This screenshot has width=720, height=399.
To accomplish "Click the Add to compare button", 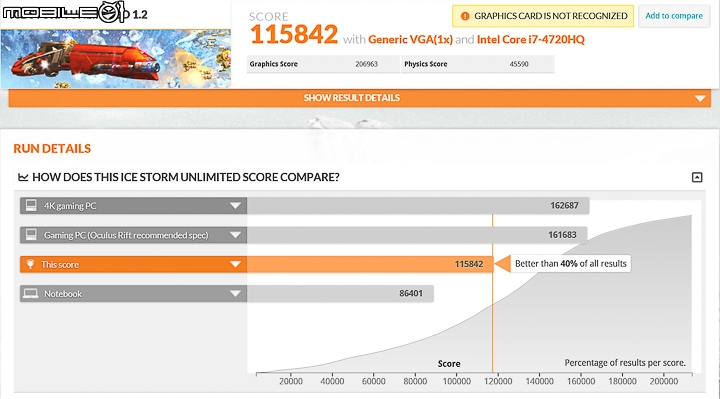I will 674,16.
